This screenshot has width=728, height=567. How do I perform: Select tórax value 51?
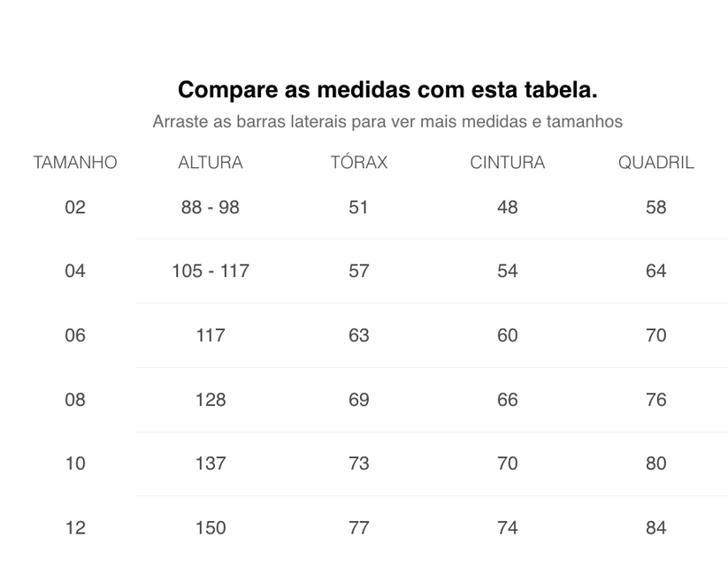click(x=358, y=207)
